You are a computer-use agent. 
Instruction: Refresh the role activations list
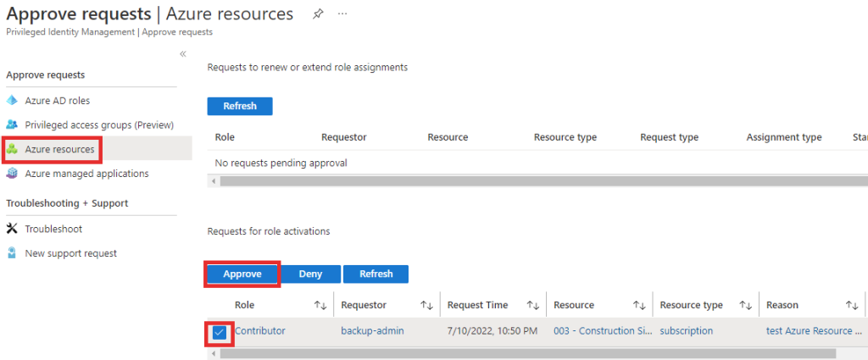coord(376,274)
